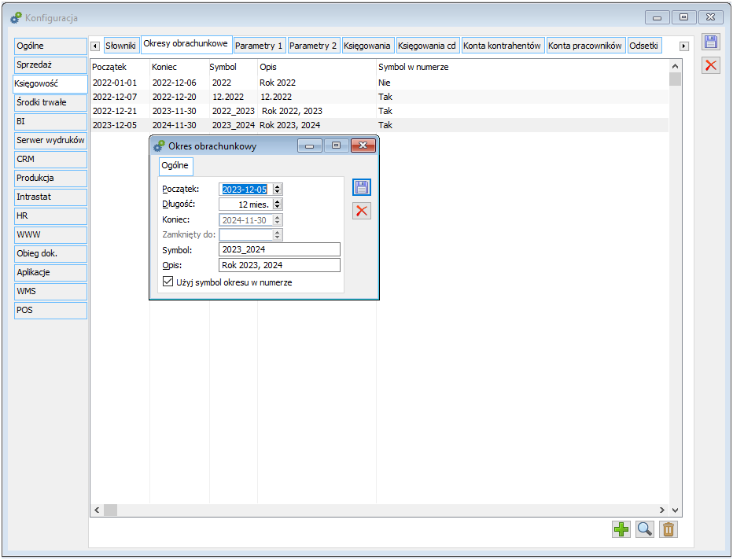Click horizontal scrollbar left arrow
733x560 pixels.
pyautogui.click(x=97, y=510)
